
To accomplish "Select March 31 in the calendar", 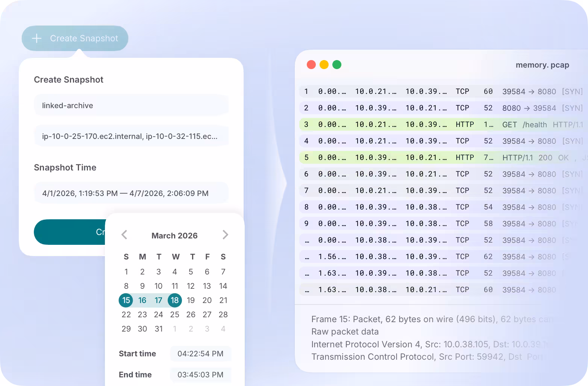I will (x=159, y=329).
